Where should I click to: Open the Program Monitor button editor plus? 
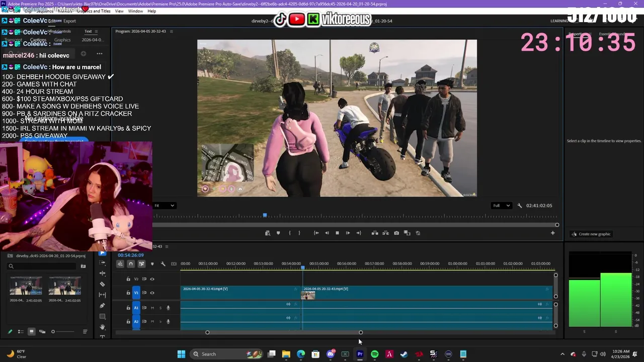552,233
